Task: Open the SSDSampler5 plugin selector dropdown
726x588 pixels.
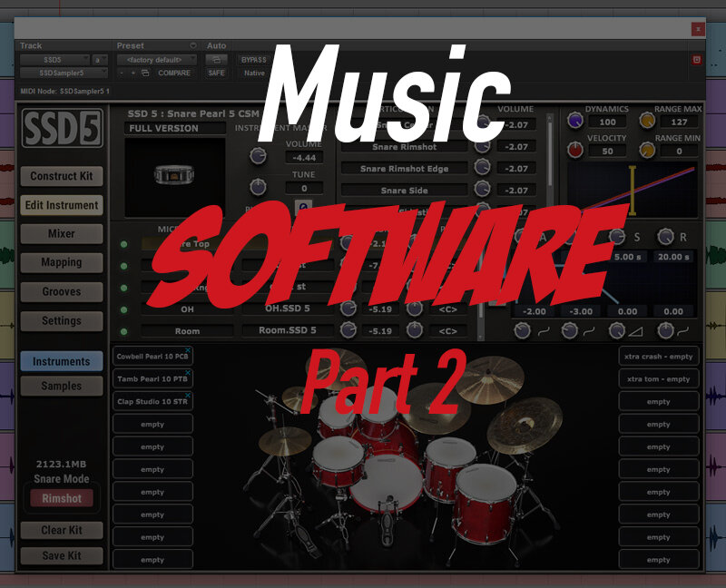Action: [x=64, y=73]
